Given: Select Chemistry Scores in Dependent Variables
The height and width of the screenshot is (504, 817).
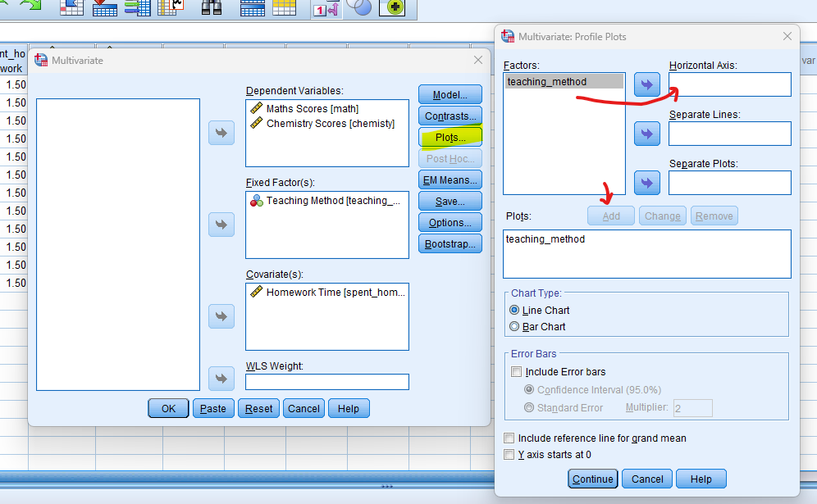Looking at the screenshot, I should click(330, 124).
